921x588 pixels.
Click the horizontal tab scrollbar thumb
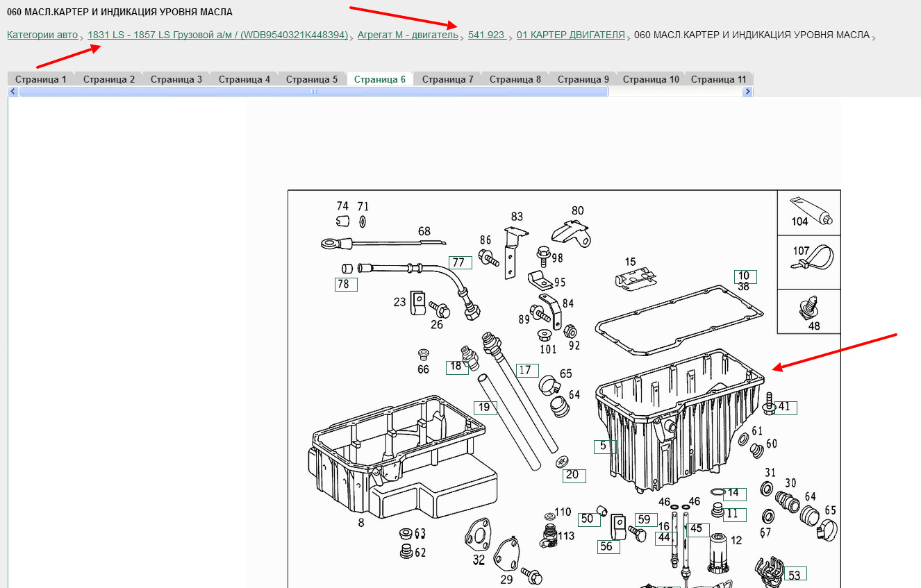click(x=314, y=92)
